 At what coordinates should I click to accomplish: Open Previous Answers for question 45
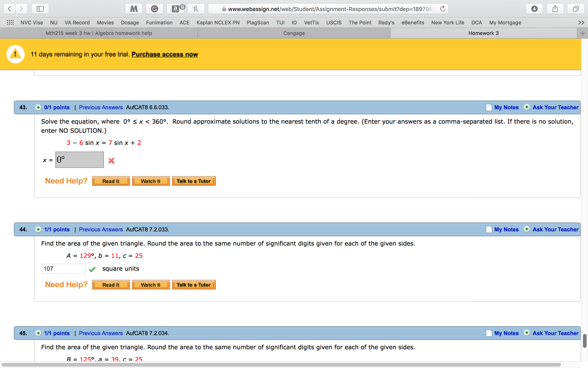(101, 333)
